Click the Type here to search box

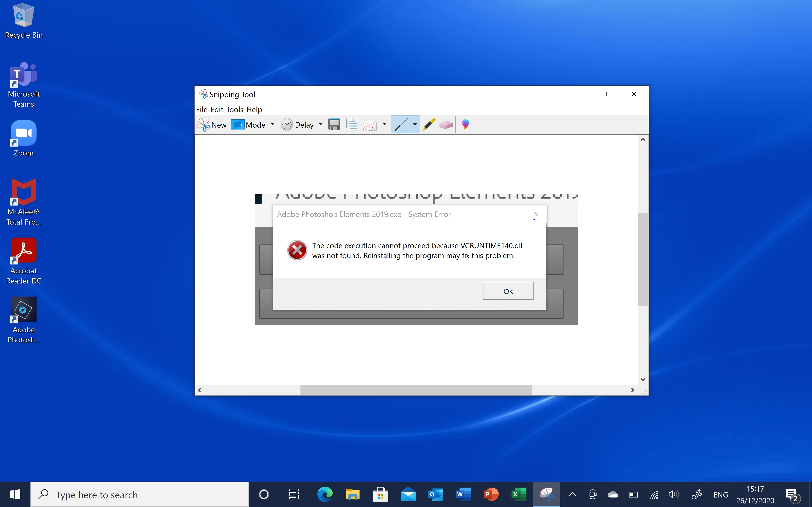tap(139, 495)
